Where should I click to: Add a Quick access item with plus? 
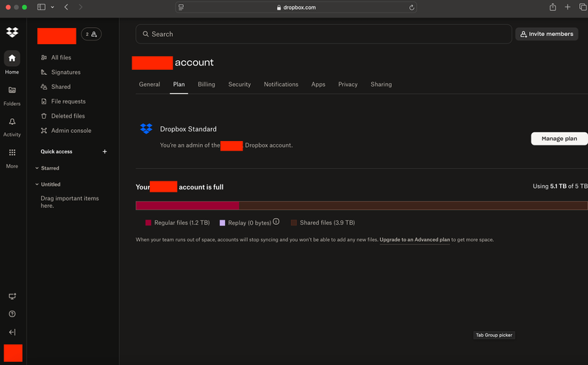coord(104,151)
